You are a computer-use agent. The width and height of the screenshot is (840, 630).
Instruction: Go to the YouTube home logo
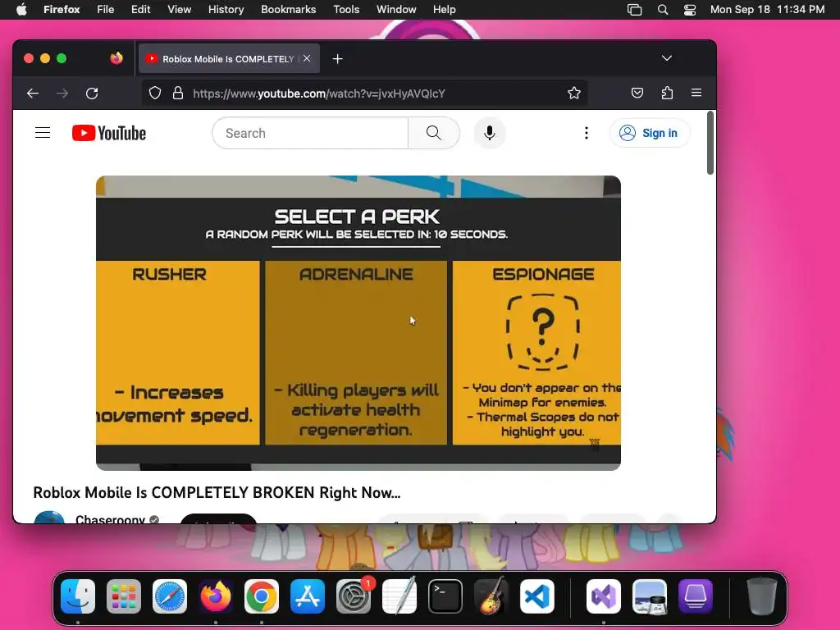109,133
